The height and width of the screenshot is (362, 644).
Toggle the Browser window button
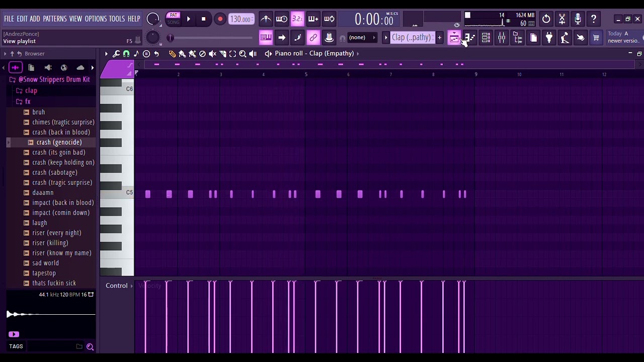click(x=517, y=37)
